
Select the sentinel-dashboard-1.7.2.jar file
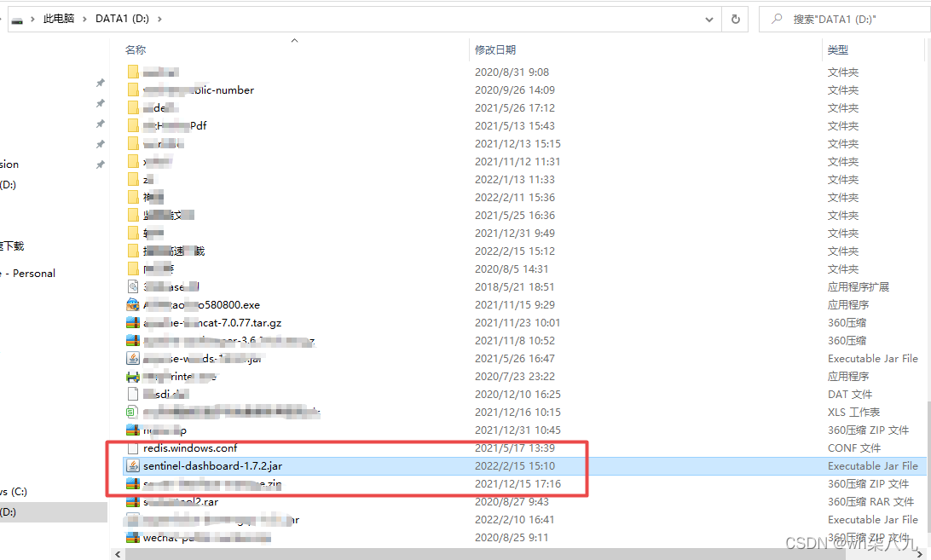click(212, 466)
